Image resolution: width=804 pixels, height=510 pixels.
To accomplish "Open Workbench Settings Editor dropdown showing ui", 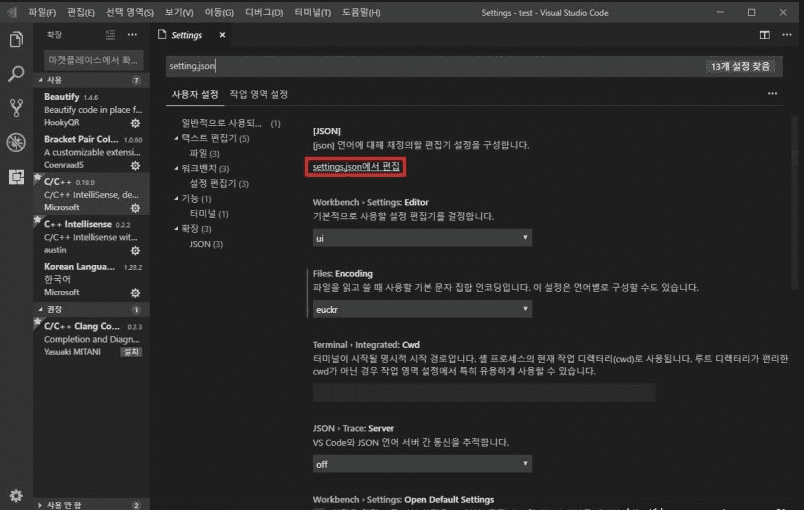I will coord(422,238).
